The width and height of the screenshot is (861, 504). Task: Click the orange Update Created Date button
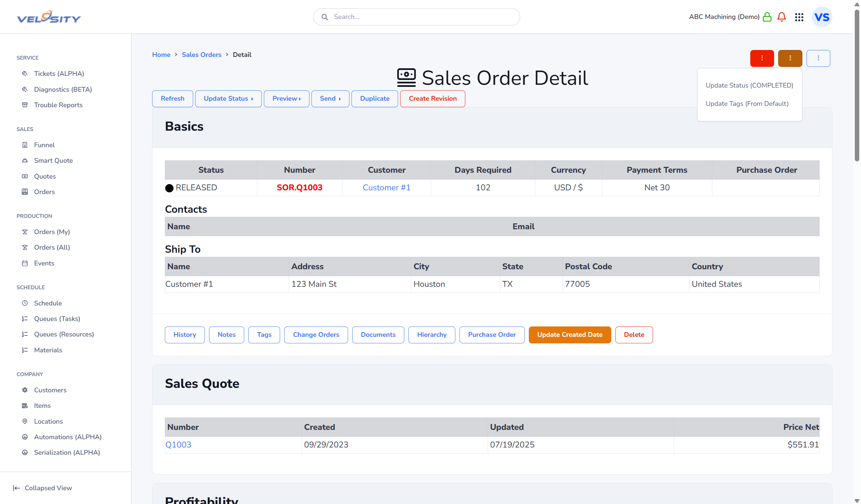click(x=570, y=335)
